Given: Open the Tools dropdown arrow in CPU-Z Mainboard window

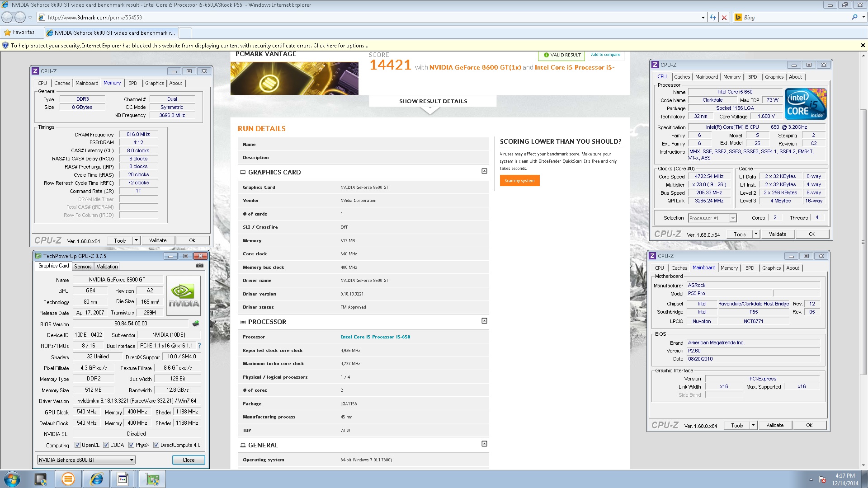Looking at the screenshot, I should [753, 425].
